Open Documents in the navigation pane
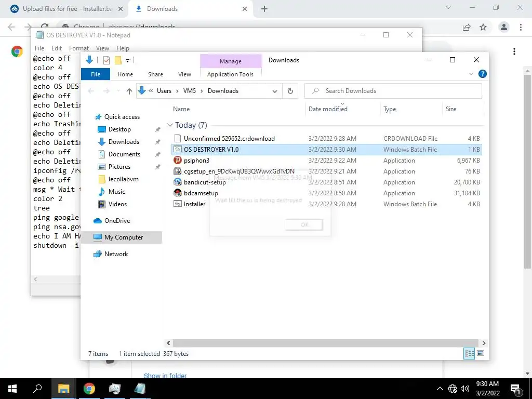532x399 pixels. point(124,154)
